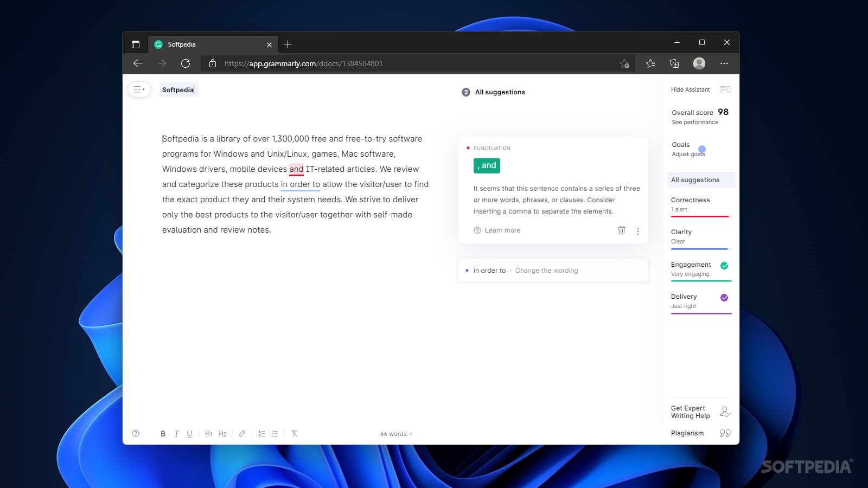The height and width of the screenshot is (488, 868).
Task: Open the Clarity category
Action: coord(701,237)
